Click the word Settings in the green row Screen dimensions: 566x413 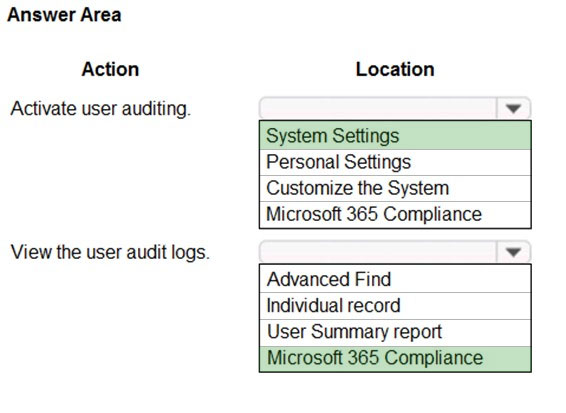click(366, 136)
